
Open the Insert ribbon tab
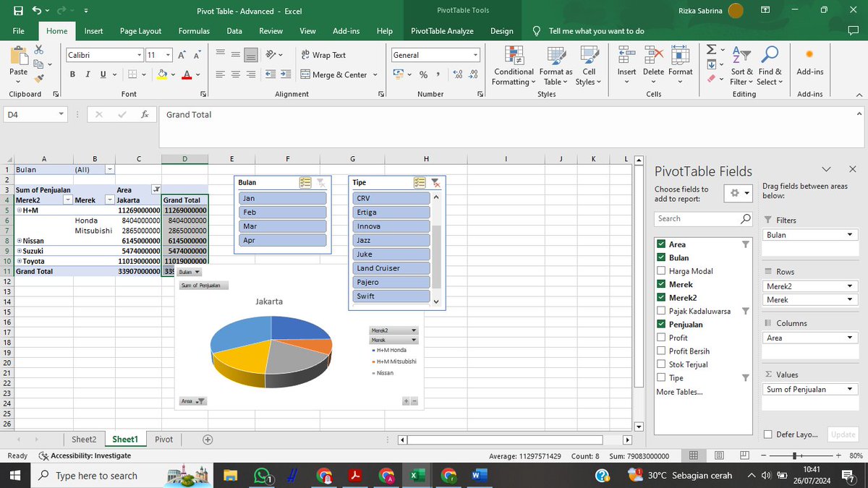click(x=93, y=31)
